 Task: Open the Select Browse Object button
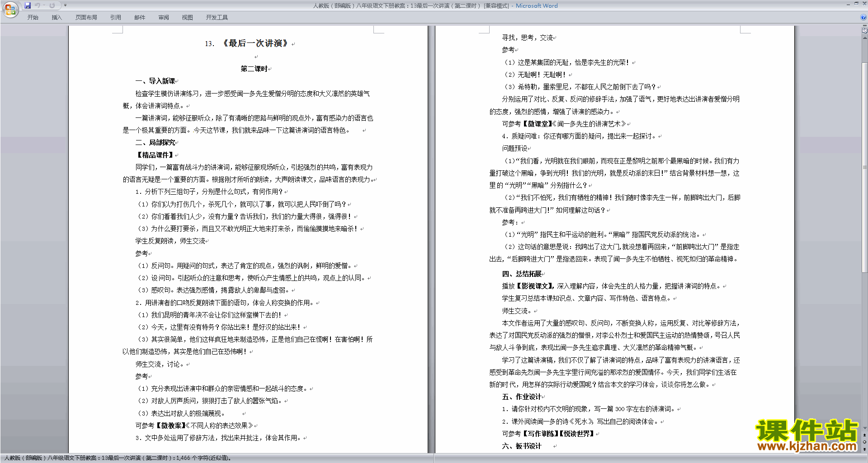pyautogui.click(x=865, y=442)
